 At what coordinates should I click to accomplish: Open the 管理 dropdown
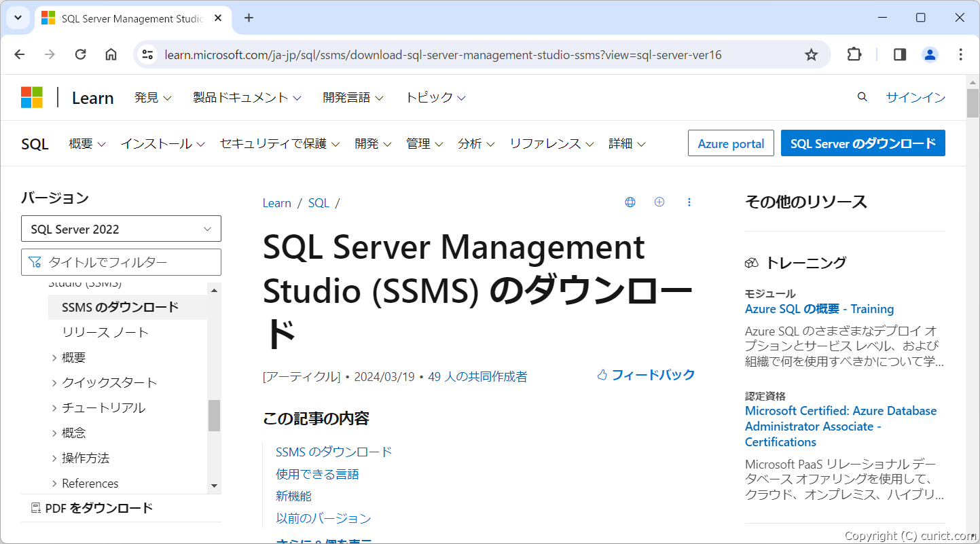(x=424, y=143)
